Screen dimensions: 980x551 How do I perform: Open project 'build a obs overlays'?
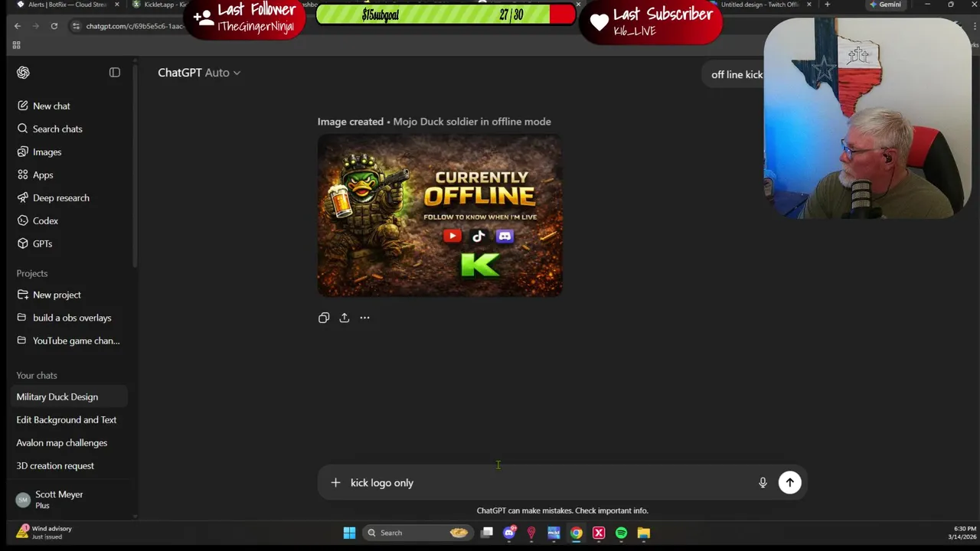[x=72, y=318]
